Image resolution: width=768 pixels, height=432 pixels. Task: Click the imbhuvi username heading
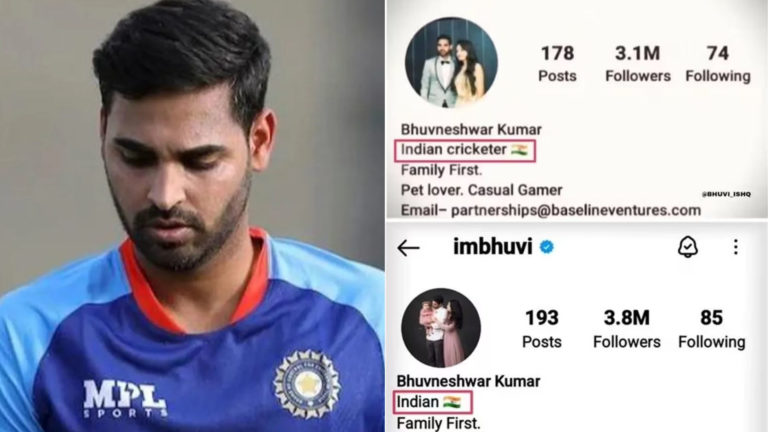click(493, 247)
